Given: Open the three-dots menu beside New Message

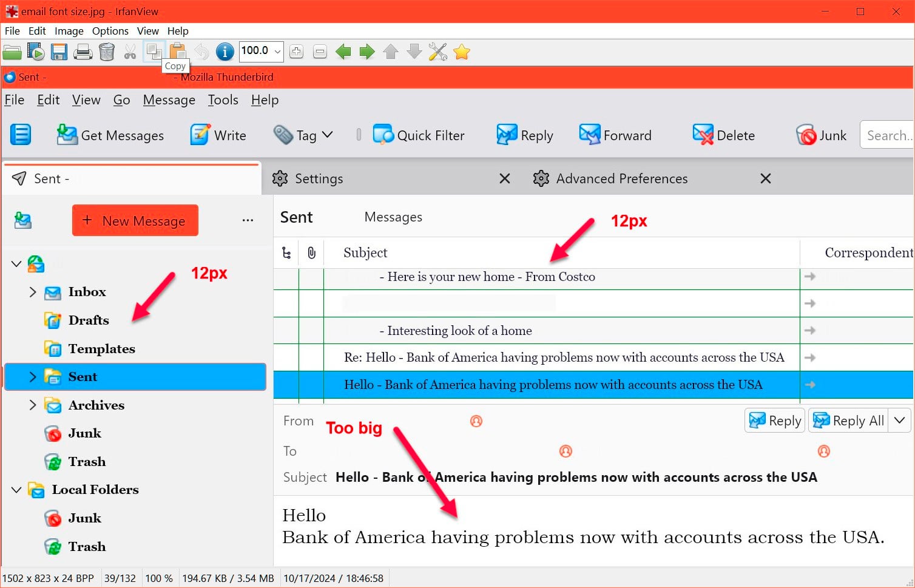Looking at the screenshot, I should [x=248, y=220].
